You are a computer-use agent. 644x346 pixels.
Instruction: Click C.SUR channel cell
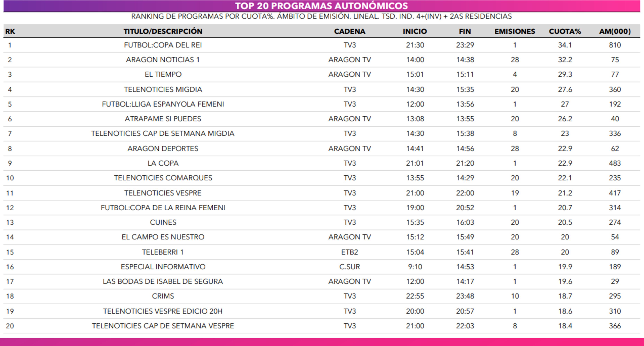350,267
